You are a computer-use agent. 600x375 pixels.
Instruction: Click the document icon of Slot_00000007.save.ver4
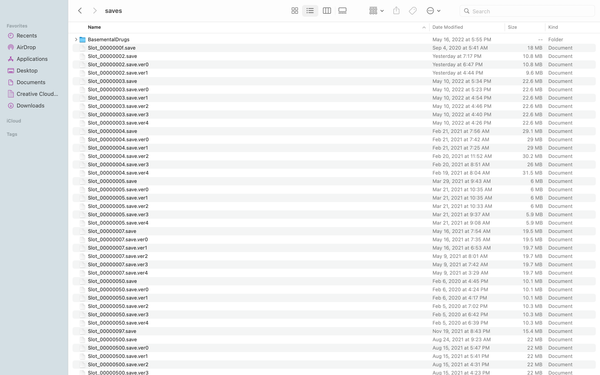click(82, 273)
